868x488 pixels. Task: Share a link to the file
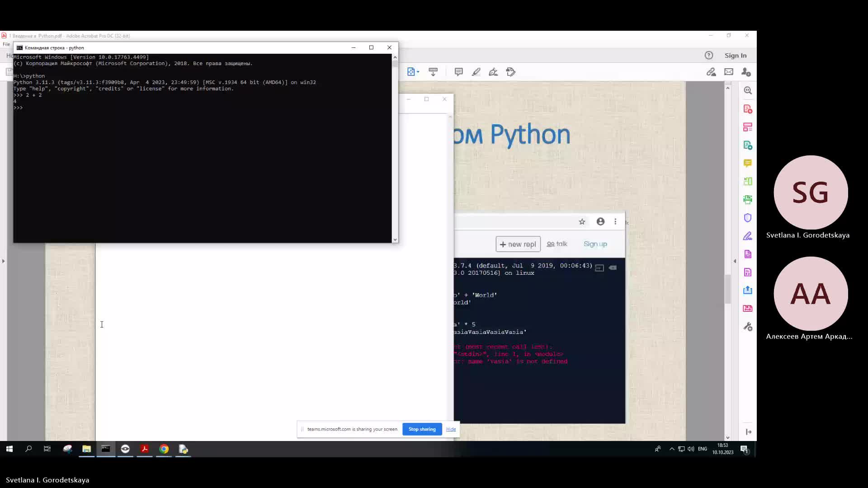(711, 72)
